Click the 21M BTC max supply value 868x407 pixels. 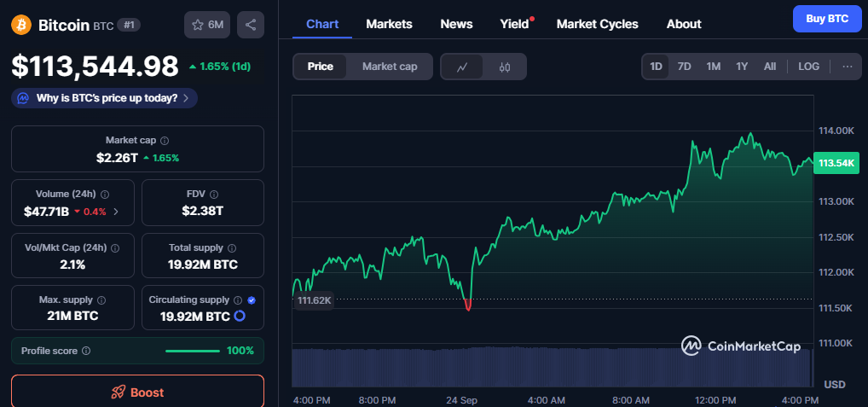click(72, 317)
